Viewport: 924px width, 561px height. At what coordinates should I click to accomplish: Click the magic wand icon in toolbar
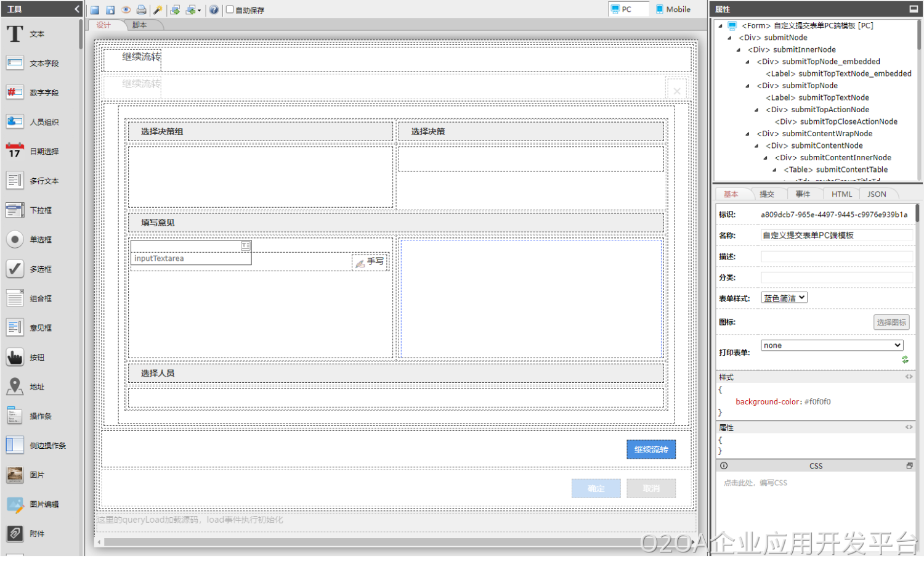pyautogui.click(x=158, y=10)
